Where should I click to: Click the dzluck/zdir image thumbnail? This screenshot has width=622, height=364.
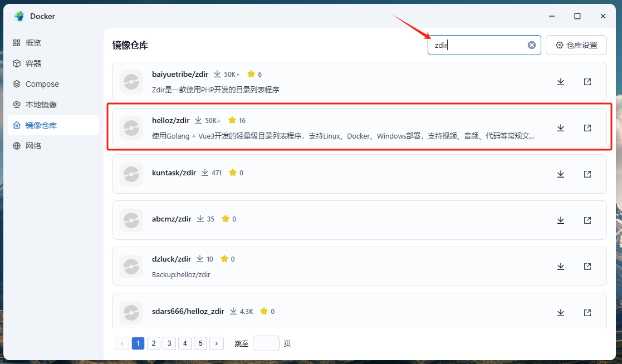(x=131, y=267)
